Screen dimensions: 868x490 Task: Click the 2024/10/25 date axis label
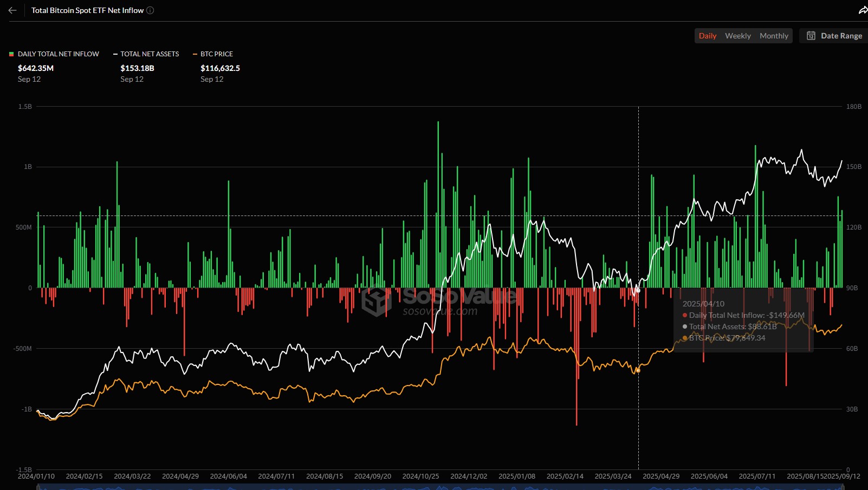pos(420,476)
